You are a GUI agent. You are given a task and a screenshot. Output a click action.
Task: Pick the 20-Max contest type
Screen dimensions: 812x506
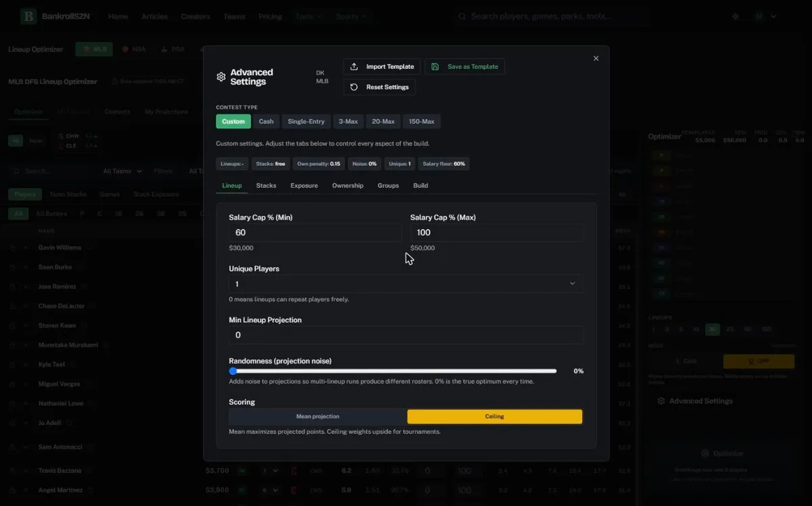click(x=383, y=121)
